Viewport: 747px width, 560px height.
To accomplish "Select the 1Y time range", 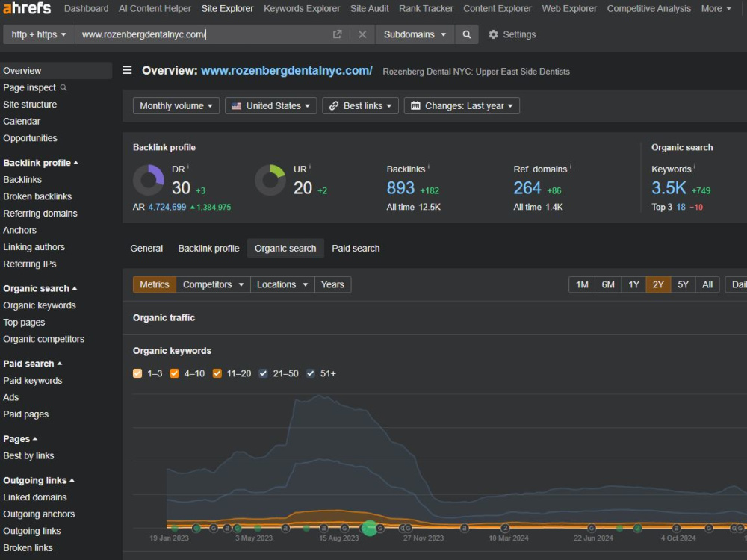I will click(x=633, y=284).
